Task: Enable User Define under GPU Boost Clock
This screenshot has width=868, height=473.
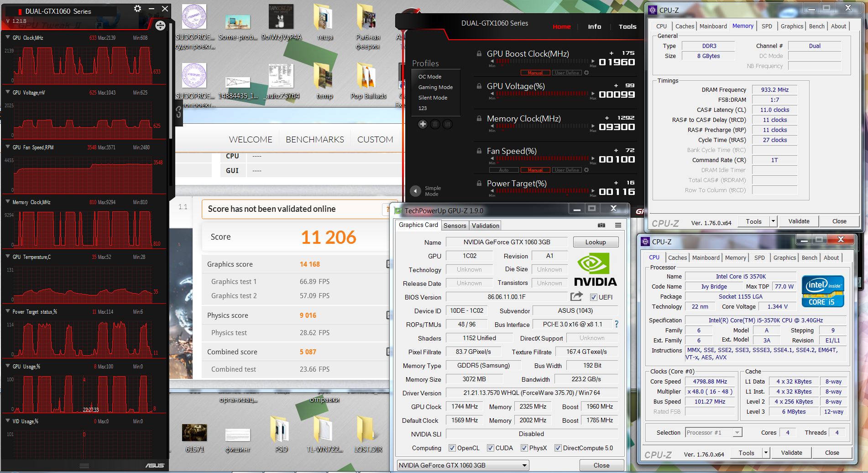Action: point(567,73)
